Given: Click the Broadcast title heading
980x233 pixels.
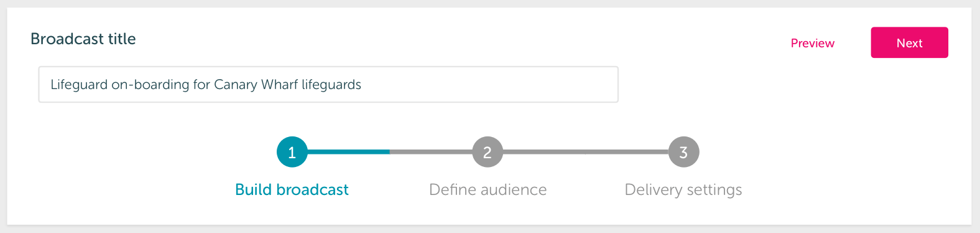Looking at the screenshot, I should click(83, 39).
